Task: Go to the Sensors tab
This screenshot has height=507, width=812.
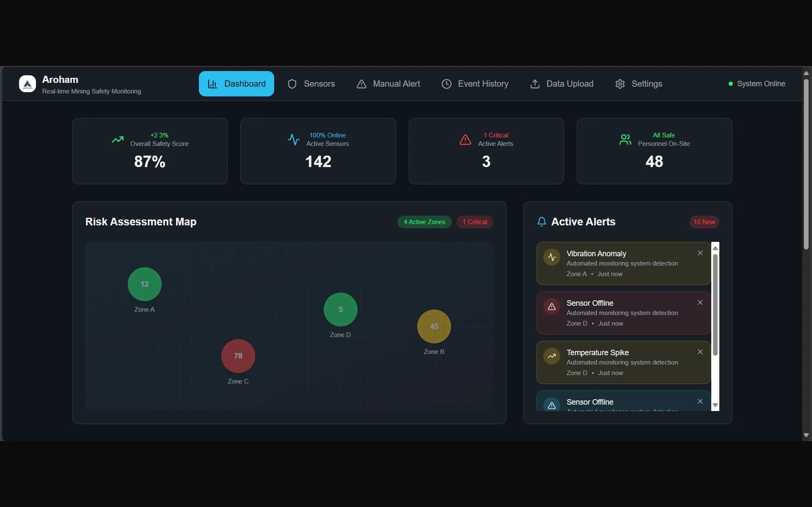Action: (x=311, y=84)
